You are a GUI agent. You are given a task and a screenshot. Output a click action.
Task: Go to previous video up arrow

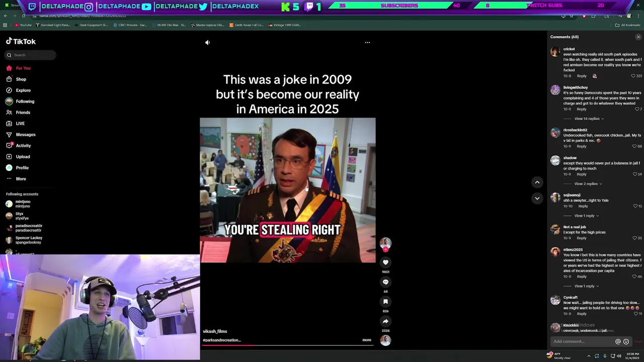click(537, 183)
